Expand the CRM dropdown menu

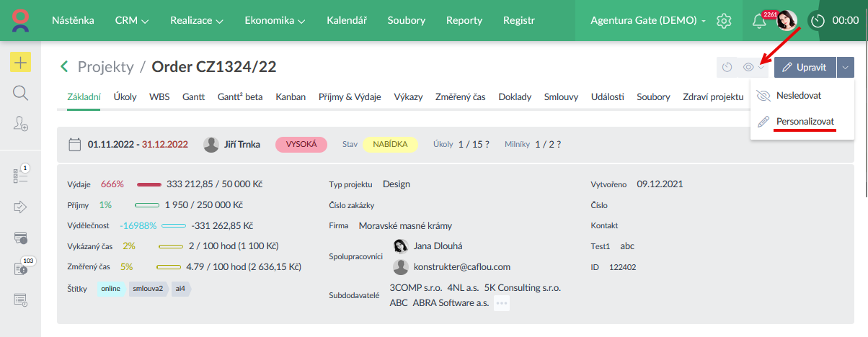[x=132, y=20]
